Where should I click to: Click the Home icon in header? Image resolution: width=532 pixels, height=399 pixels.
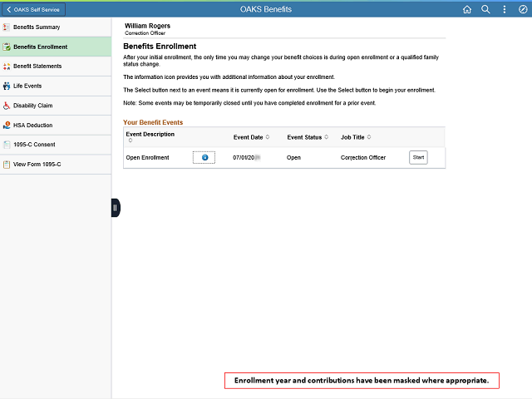pos(466,9)
